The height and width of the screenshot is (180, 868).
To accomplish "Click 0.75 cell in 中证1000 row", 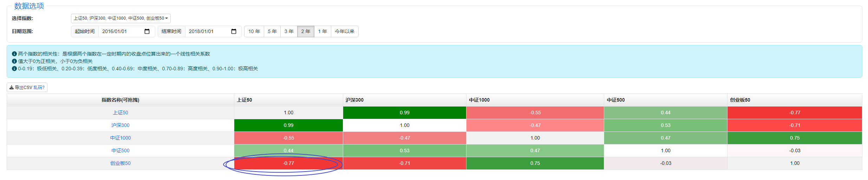I will (x=795, y=138).
